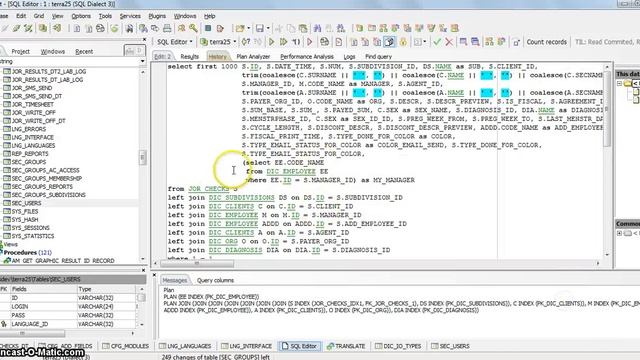Switch to LNG_LANGUAGES window tab at bottom
The image size is (640, 360).
[185, 346]
